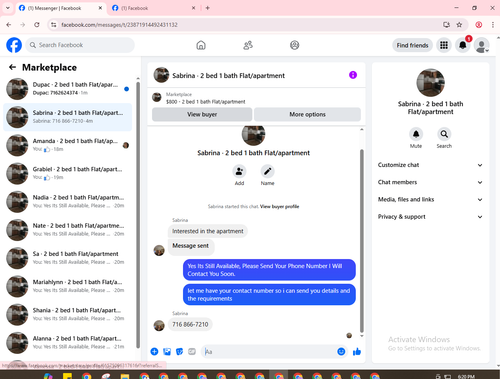Open the Amanda conversation
The image size is (500, 379).
(x=68, y=145)
